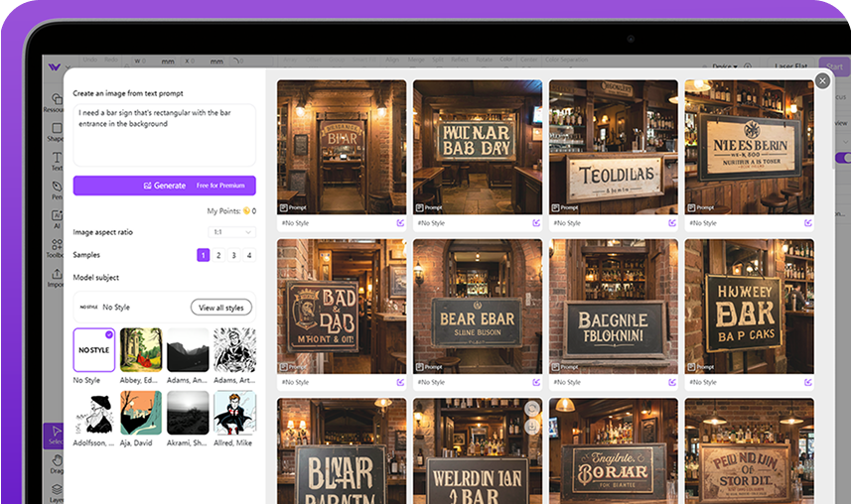852x504 pixels.
Task: Click Redo in the background toolbar
Action: pyautogui.click(x=111, y=60)
